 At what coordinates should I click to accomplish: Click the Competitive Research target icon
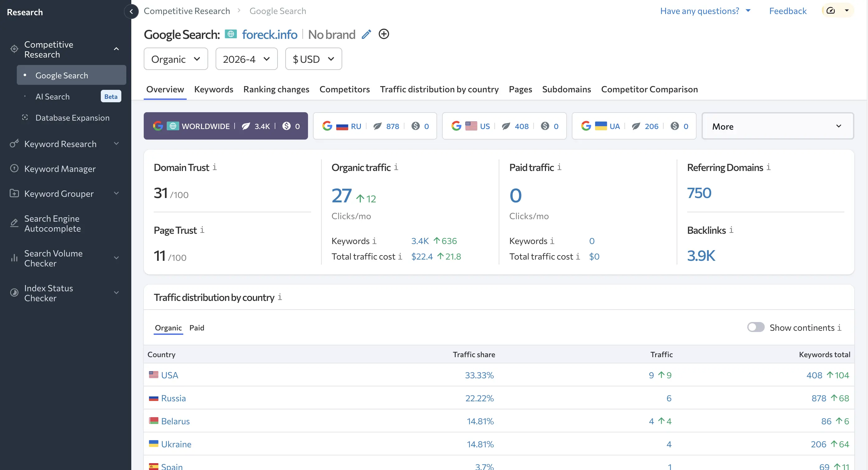[x=14, y=49]
